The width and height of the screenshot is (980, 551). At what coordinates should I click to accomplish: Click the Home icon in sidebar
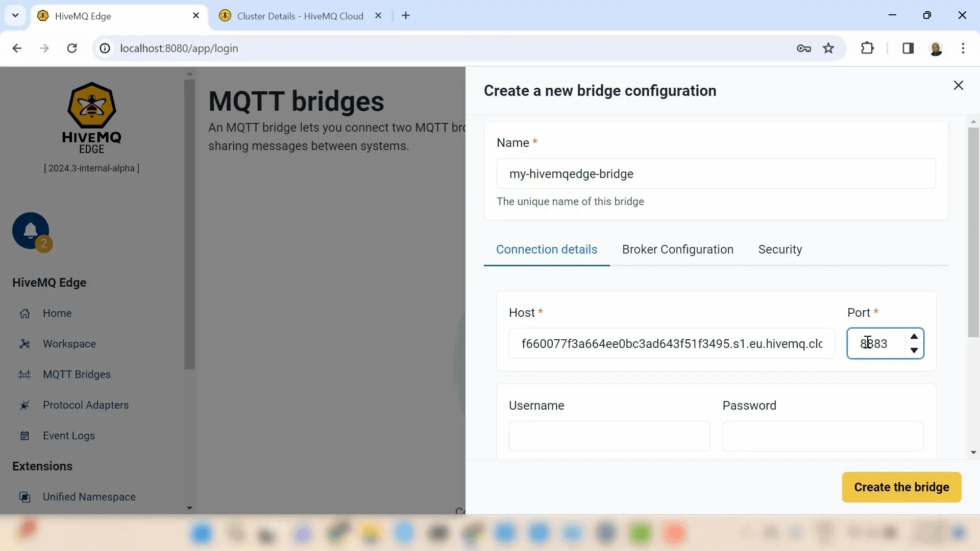pyautogui.click(x=24, y=314)
